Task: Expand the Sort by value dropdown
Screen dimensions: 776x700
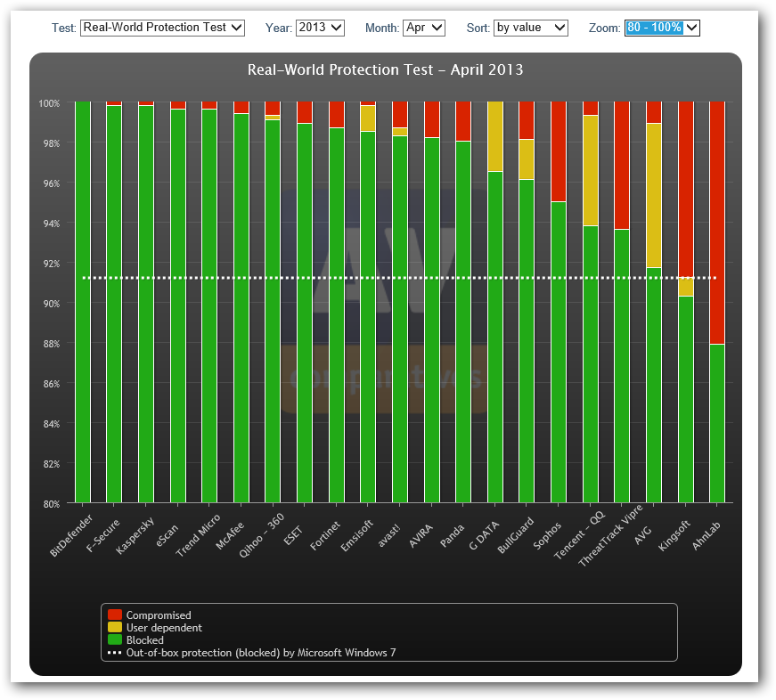Action: pyautogui.click(x=530, y=28)
